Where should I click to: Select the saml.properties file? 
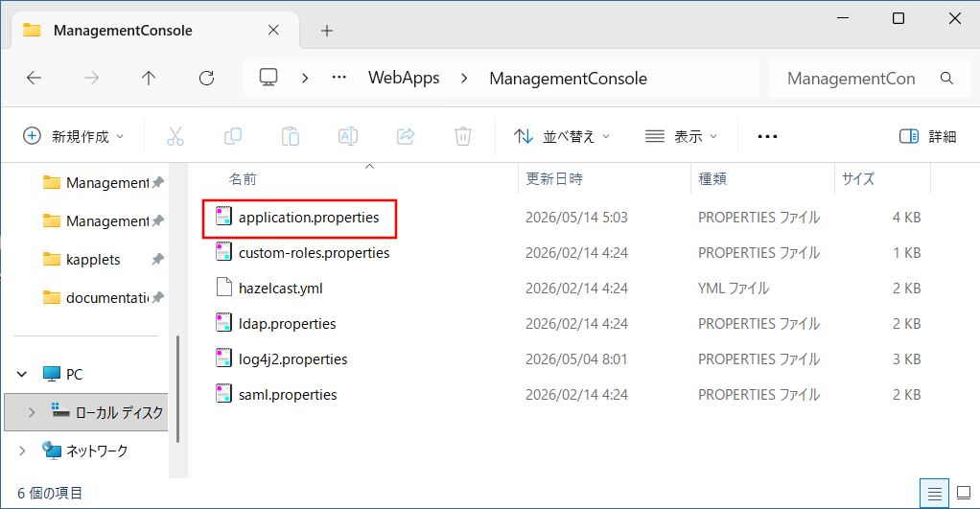288,395
